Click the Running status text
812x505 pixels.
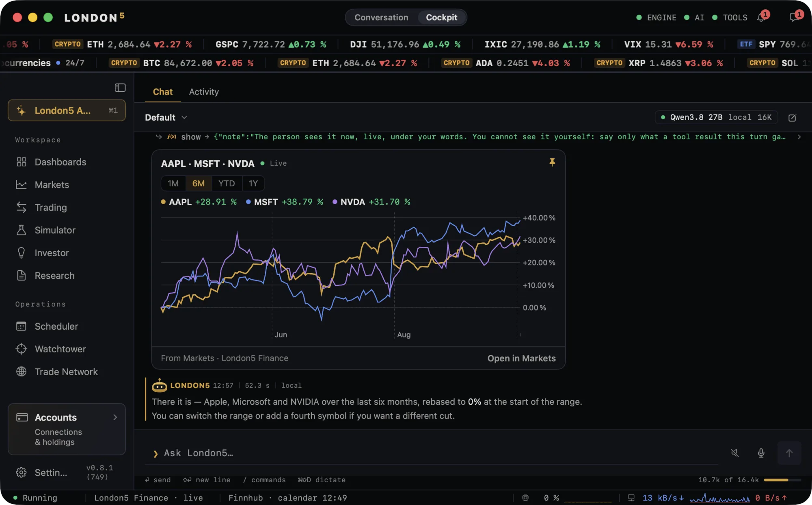click(40, 498)
